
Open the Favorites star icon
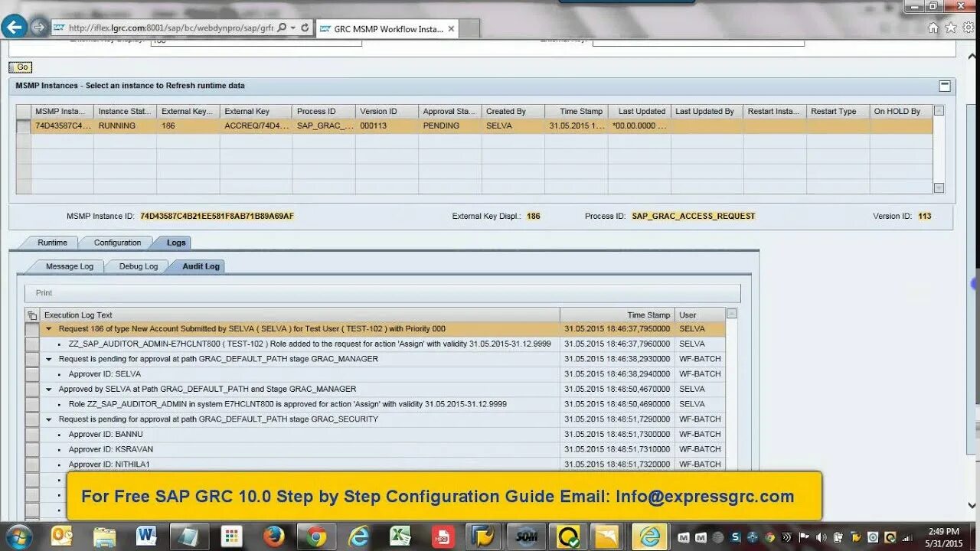pos(951,28)
